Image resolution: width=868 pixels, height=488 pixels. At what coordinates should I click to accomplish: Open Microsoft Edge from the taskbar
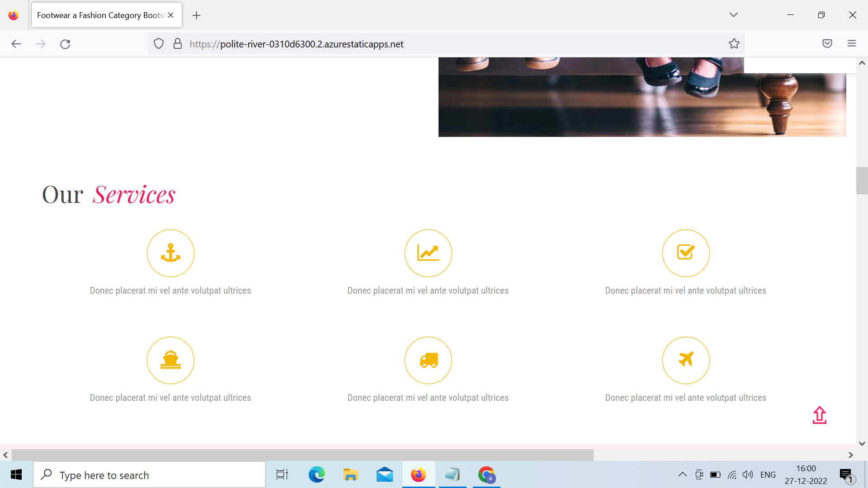[316, 475]
